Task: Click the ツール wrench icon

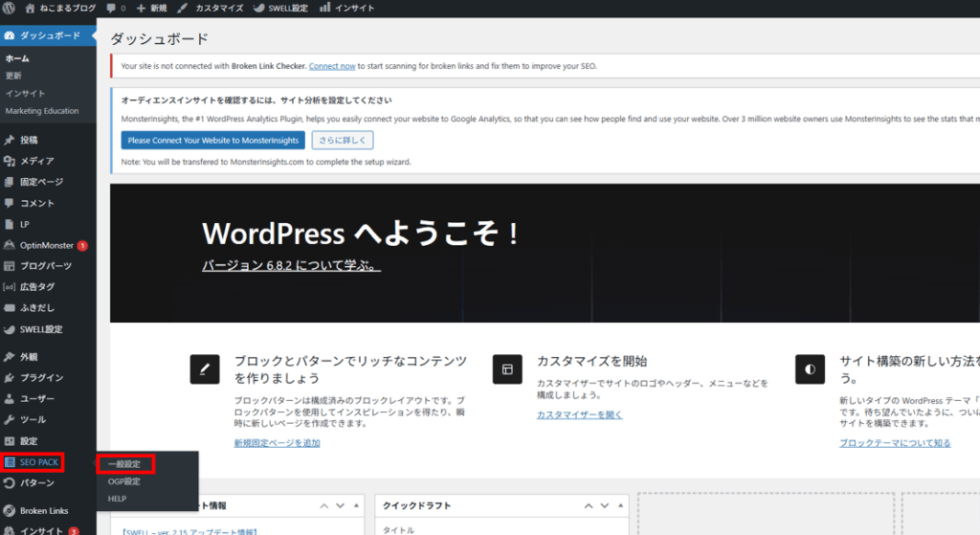Action: click(x=10, y=419)
